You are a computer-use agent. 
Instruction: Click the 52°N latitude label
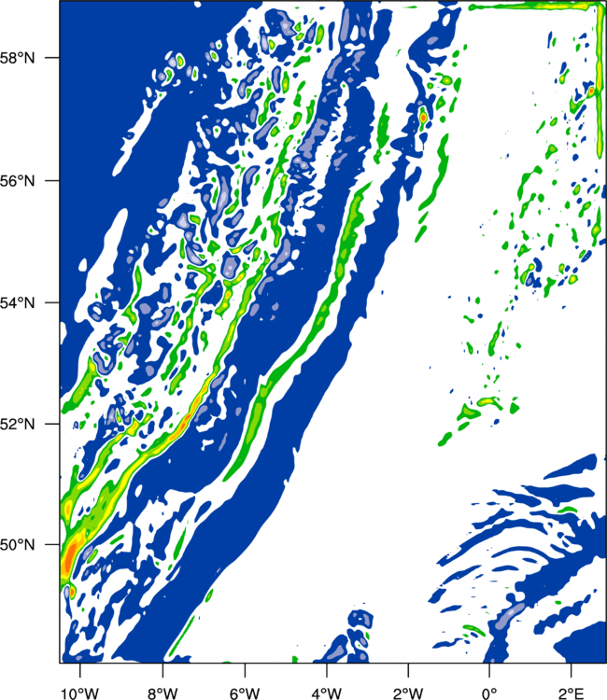[x=18, y=424]
